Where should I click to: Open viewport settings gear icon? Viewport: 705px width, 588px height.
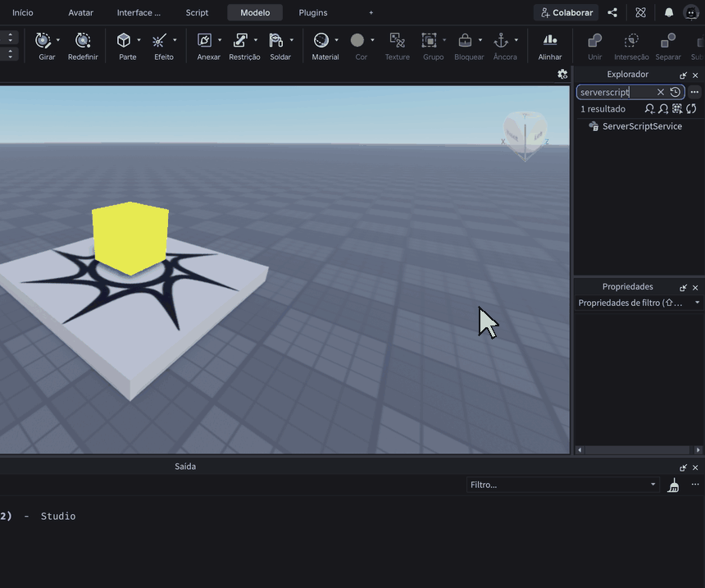click(x=562, y=75)
